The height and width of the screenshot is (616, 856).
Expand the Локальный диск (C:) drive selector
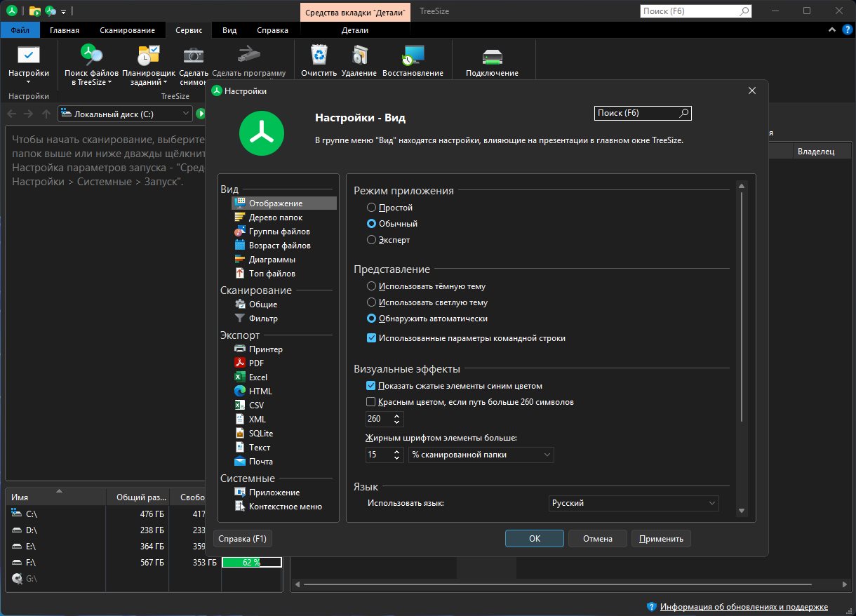point(185,114)
